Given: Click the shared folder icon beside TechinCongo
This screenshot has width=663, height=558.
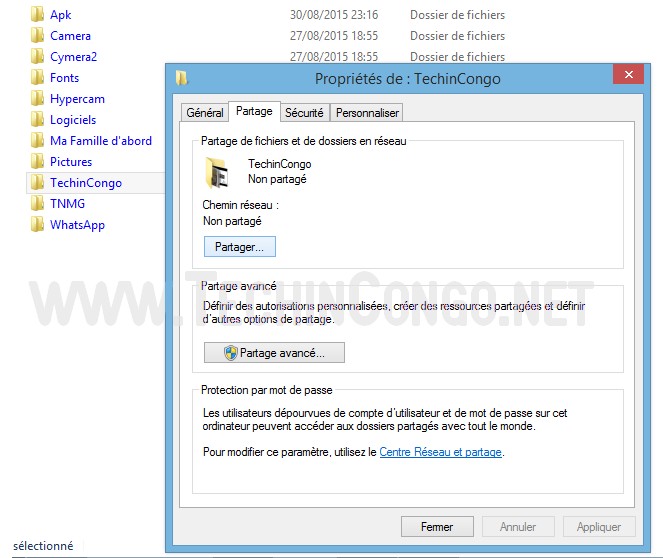Looking at the screenshot, I should pyautogui.click(x=217, y=172).
